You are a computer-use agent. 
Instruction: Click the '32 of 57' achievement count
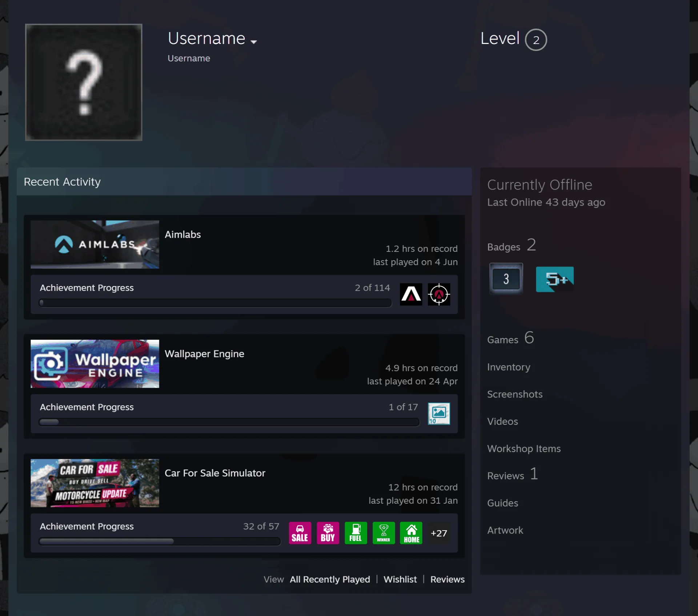coord(261,526)
